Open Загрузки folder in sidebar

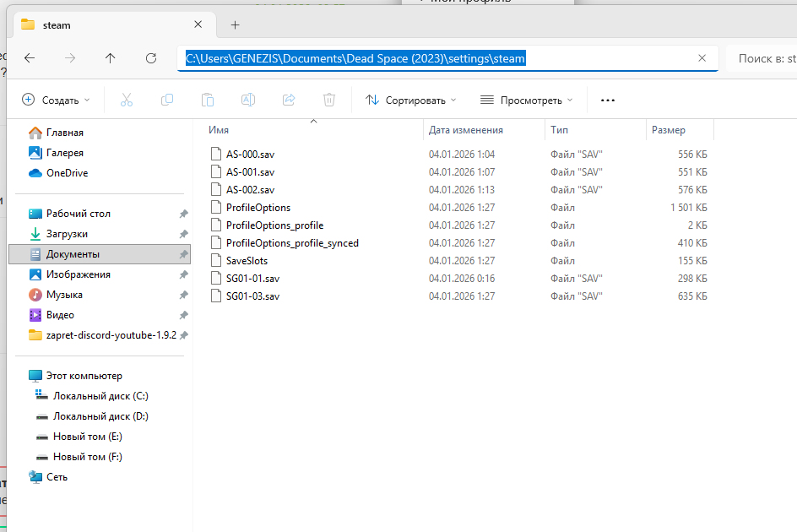(x=67, y=234)
